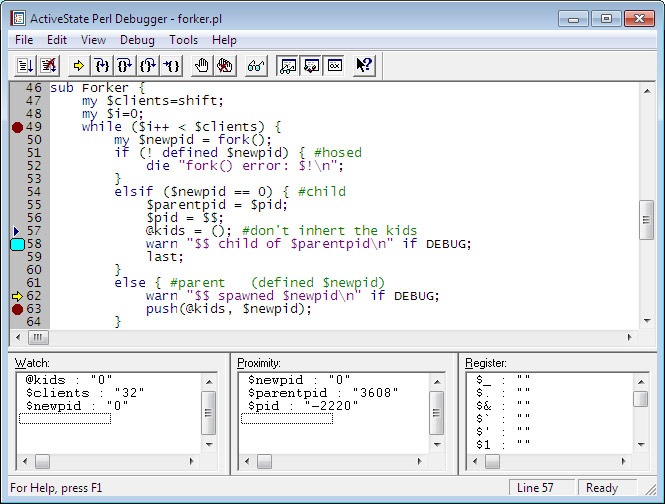Click Watch pane scroll-up arrow
Viewport: 665px width, 504px height.
[209, 382]
